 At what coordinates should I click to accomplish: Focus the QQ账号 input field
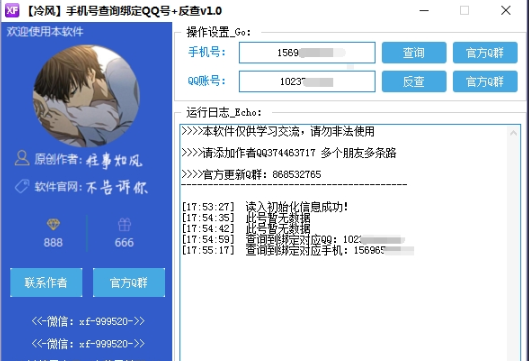(307, 81)
